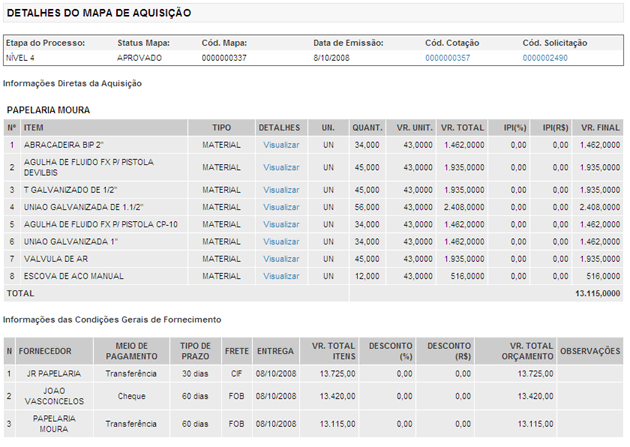Click Visualizar link for VALVULA DE AR

[x=281, y=258]
